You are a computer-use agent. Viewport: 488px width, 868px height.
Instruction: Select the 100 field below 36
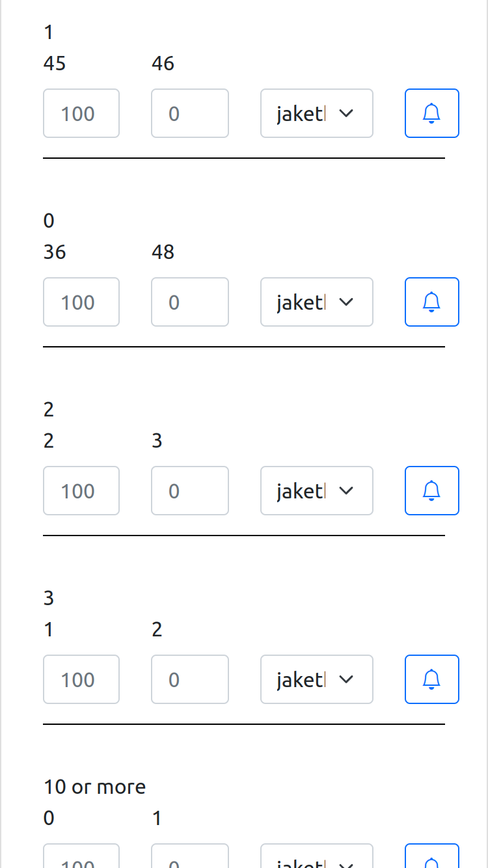click(x=81, y=302)
